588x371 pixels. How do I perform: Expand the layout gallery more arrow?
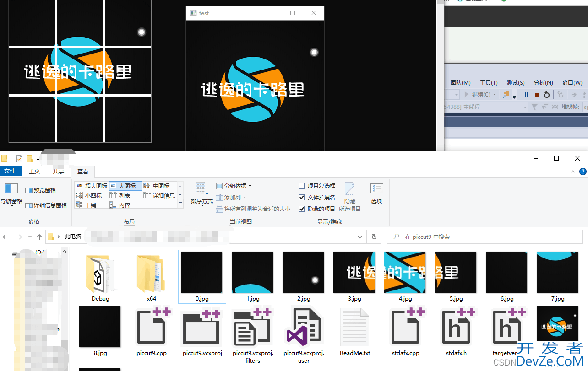(x=180, y=204)
